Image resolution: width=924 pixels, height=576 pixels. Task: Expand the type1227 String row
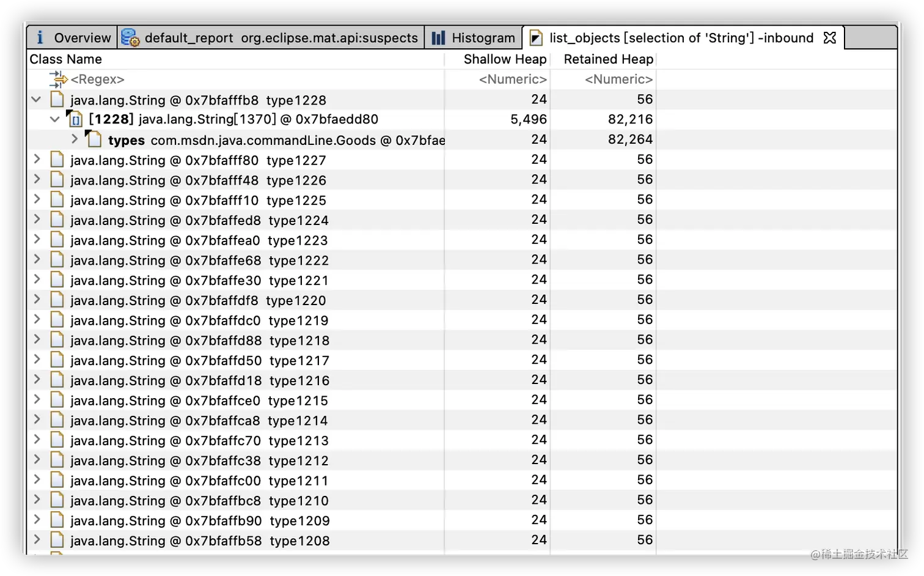[x=37, y=159]
